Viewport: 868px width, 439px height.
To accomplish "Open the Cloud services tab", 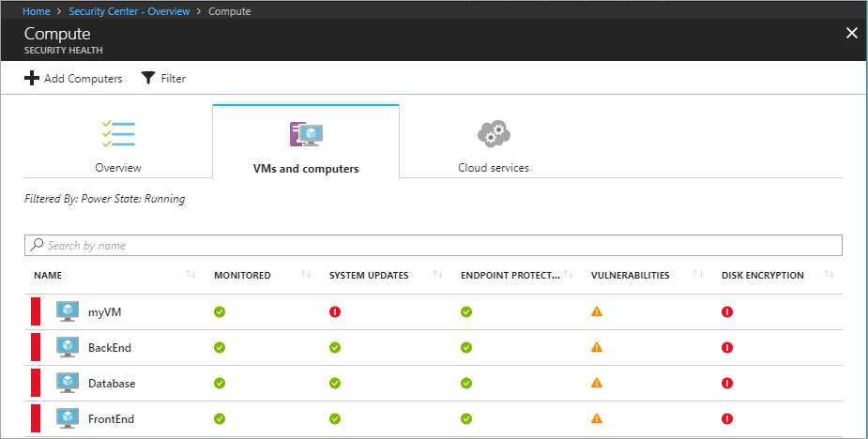I will [494, 142].
